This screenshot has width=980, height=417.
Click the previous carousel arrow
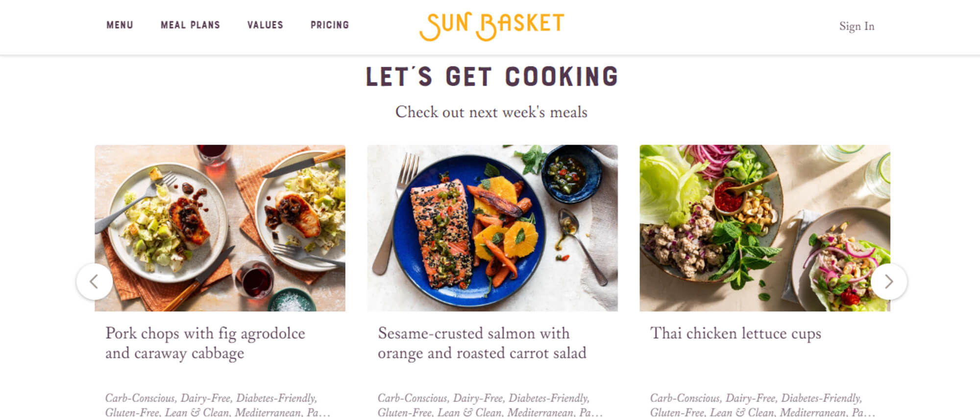pyautogui.click(x=95, y=281)
